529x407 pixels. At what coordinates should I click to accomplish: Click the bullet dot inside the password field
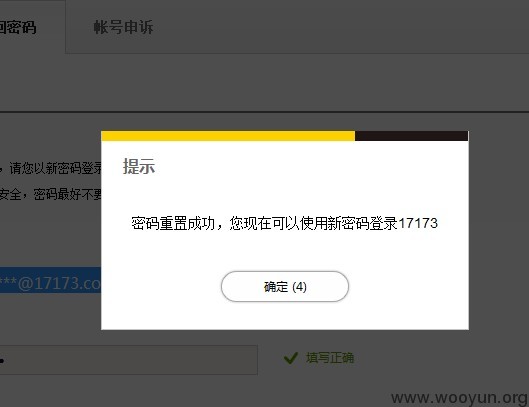point(2,361)
